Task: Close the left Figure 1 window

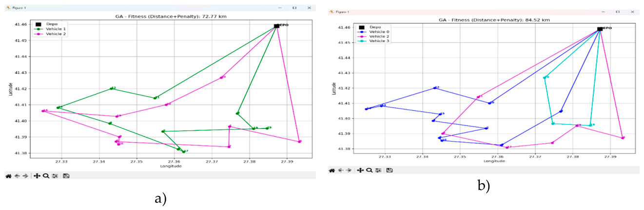Action: (x=309, y=8)
